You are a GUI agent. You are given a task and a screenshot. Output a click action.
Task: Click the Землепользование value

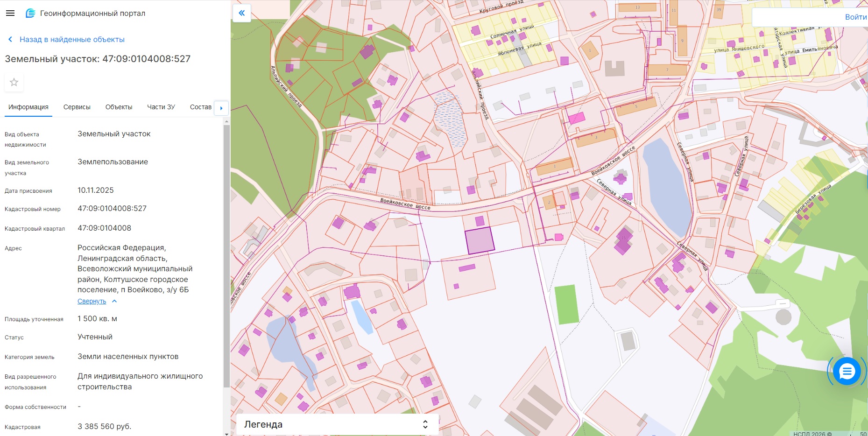tap(113, 162)
